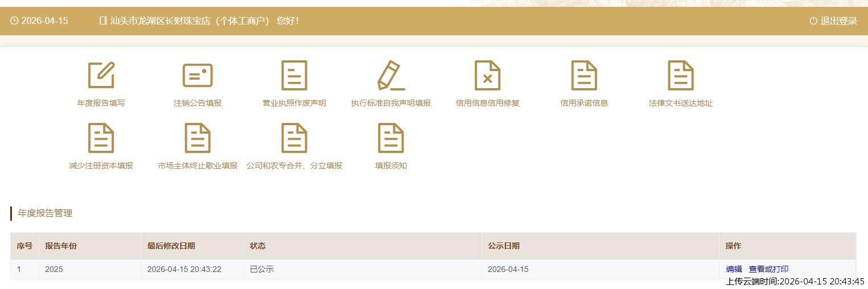868x289 pixels.
Task: Click the 编辑 link for 2025 report
Action: pos(734,269)
